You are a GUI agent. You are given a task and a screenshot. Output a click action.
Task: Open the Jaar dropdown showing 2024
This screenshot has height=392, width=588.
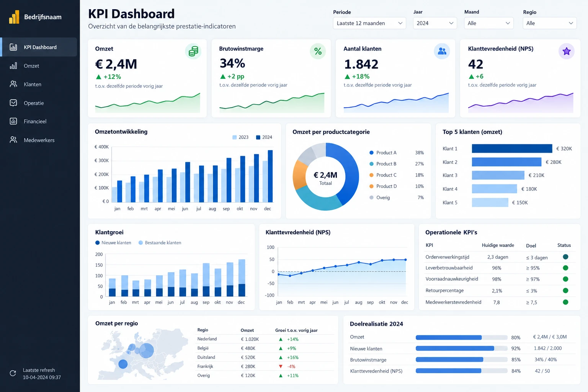click(435, 23)
